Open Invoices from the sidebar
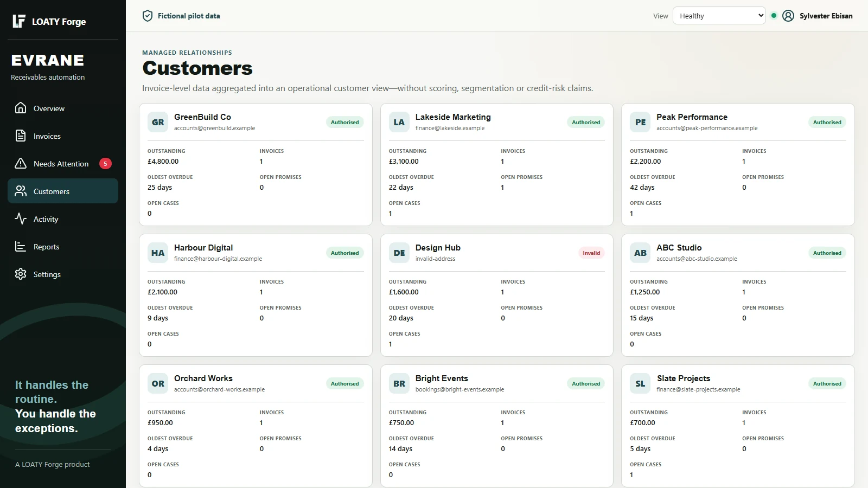This screenshot has height=488, width=868. [63, 136]
